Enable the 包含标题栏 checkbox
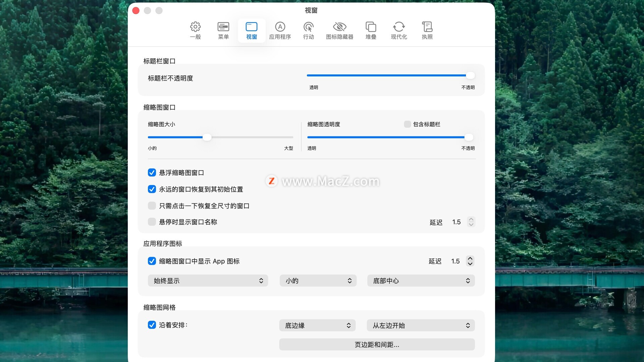Image resolution: width=644 pixels, height=362 pixels. (x=408, y=124)
